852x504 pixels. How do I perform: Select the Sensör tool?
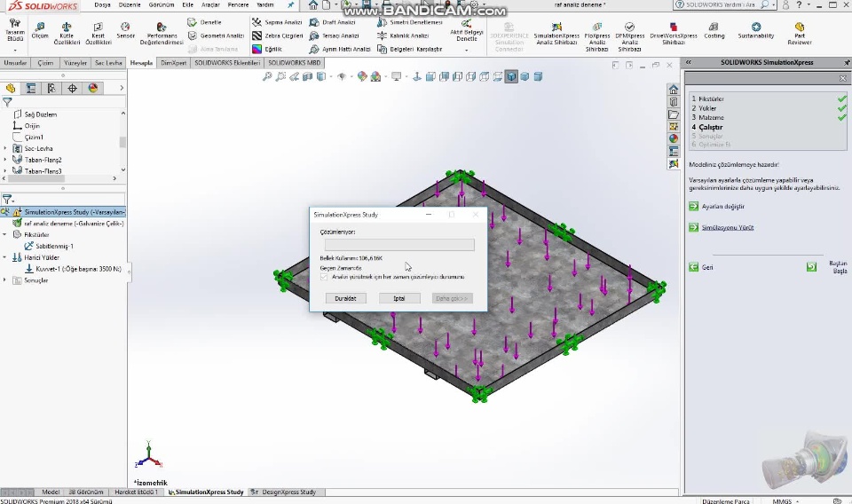click(125, 30)
